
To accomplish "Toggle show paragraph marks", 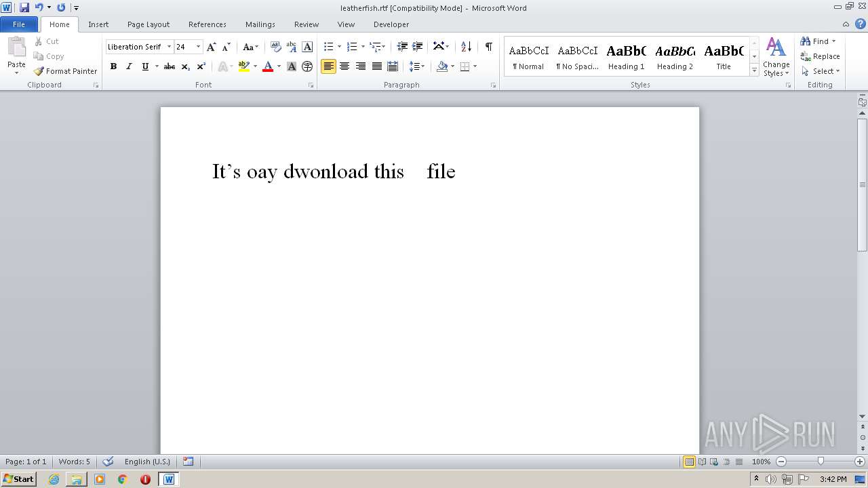I will 488,47.
